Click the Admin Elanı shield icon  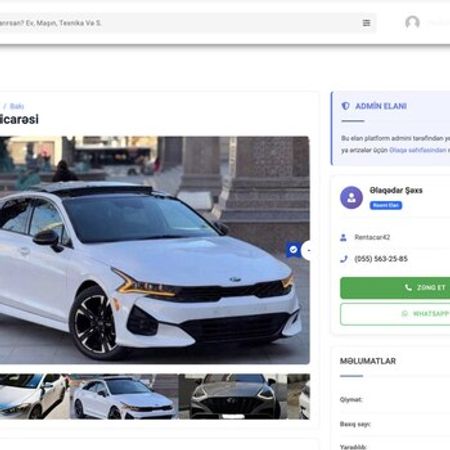(346, 106)
